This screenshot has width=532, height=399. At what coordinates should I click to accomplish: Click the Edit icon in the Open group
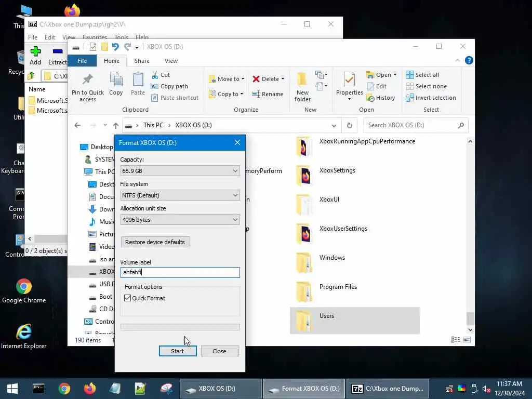370,86
